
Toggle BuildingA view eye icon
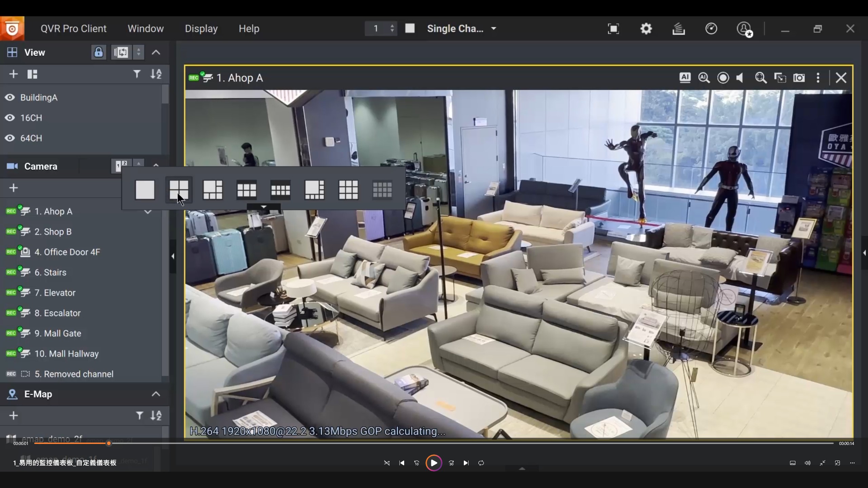tap(10, 98)
